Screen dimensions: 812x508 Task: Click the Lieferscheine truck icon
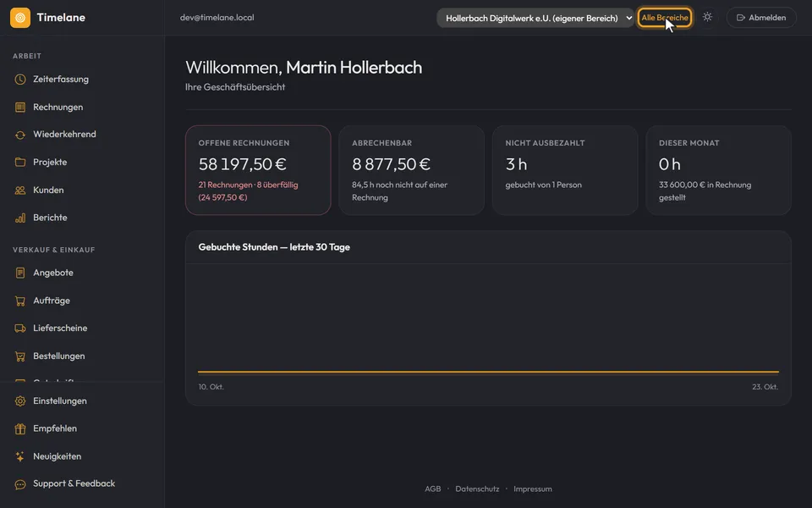20,329
